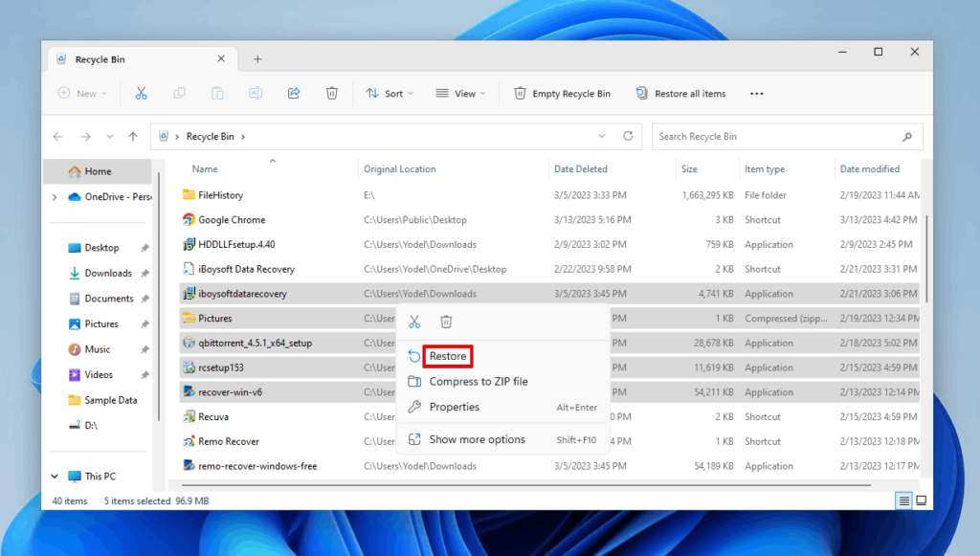This screenshot has height=556, width=980.
Task: Click the Restore all items button
Action: click(x=681, y=93)
